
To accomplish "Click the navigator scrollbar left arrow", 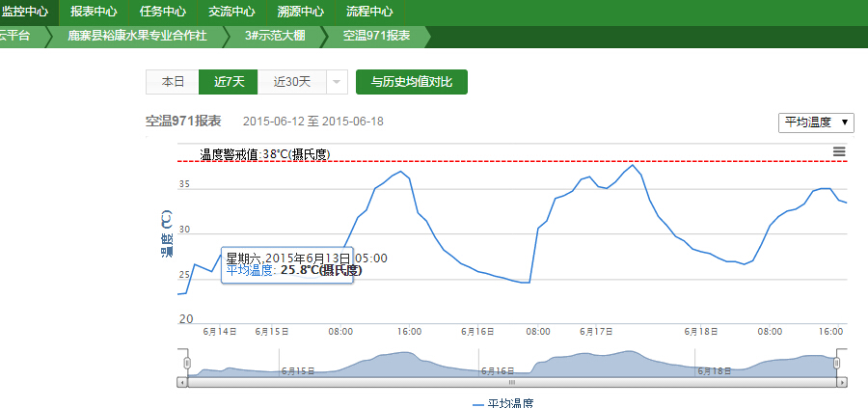I will (182, 383).
